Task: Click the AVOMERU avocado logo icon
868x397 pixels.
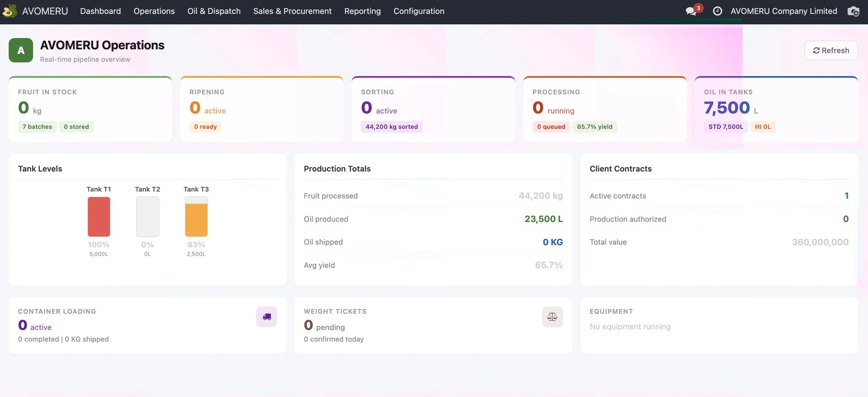Action: click(10, 11)
